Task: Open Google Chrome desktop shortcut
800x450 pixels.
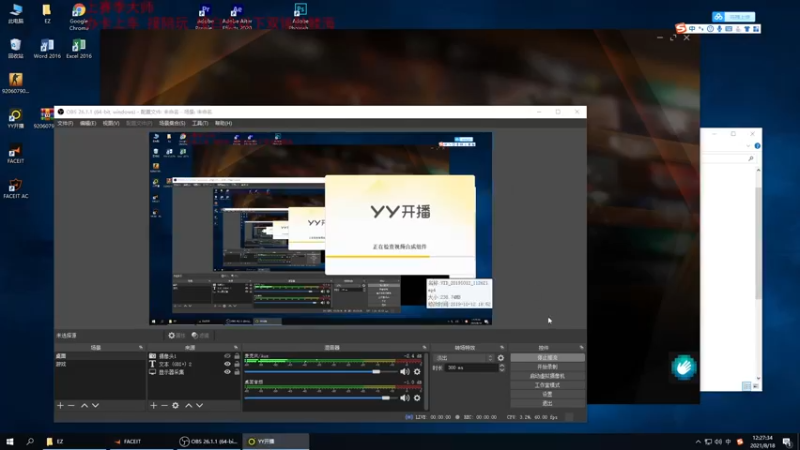Action: 79,17
